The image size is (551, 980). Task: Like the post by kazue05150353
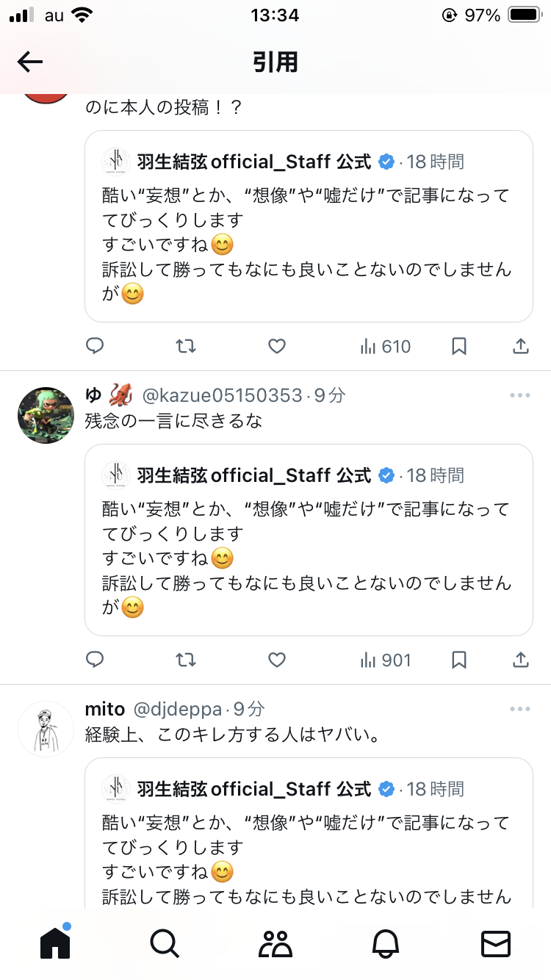point(276,660)
